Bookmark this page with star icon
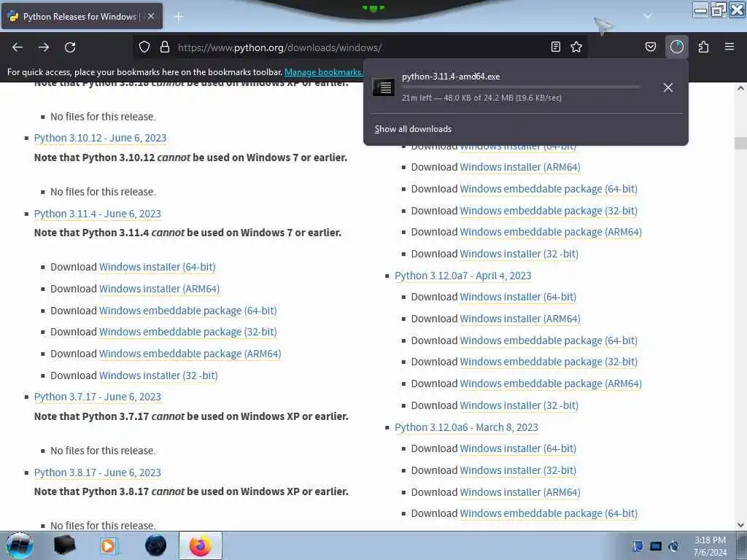Screen dimensions: 747x560 click(x=576, y=47)
